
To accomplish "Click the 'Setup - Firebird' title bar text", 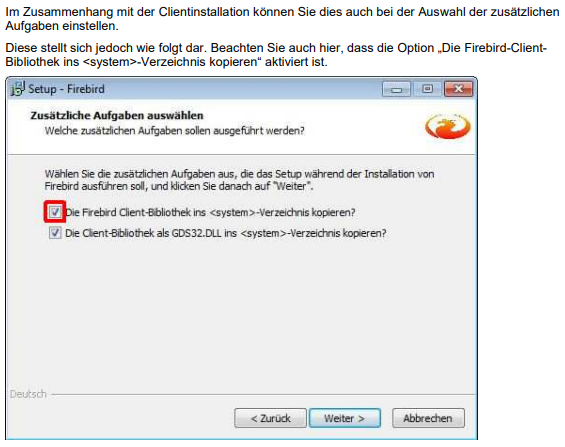I will 66,89.
